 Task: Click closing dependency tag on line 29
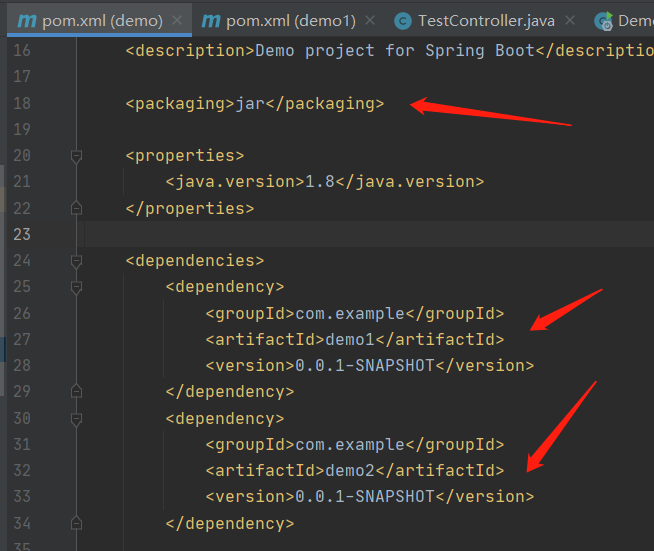pyautogui.click(x=230, y=392)
